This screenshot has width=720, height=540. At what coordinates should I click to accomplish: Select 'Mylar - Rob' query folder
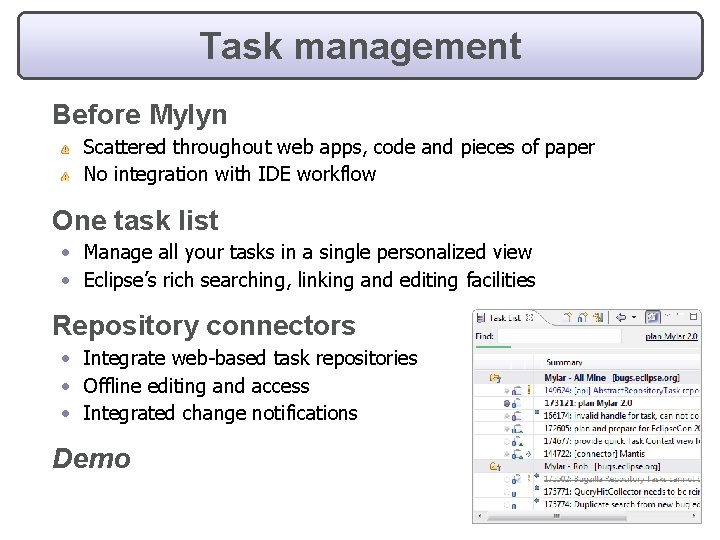click(602, 466)
